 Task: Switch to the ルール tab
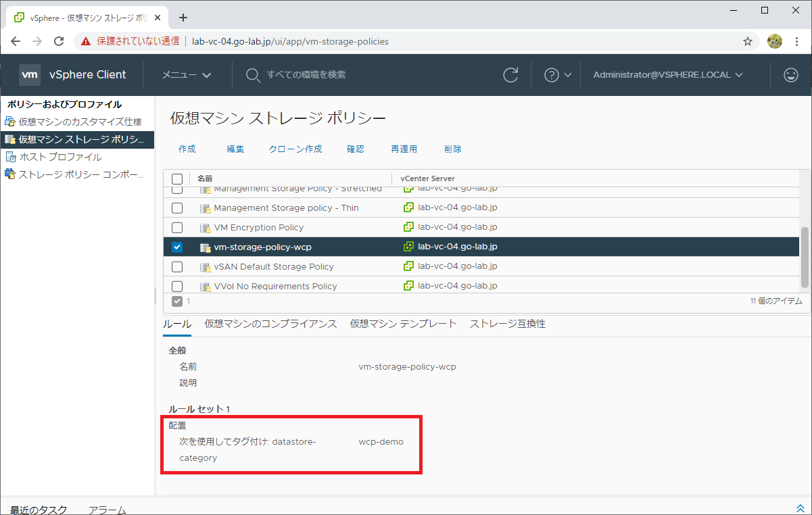pos(177,324)
